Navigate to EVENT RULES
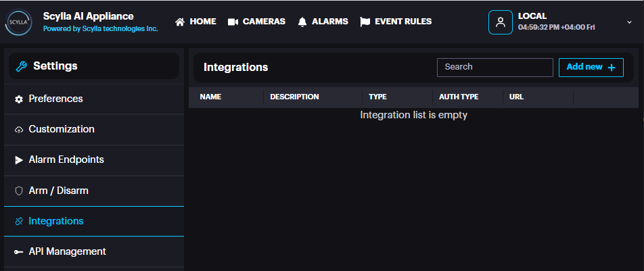Viewport: 644px width, 271px height. (396, 22)
